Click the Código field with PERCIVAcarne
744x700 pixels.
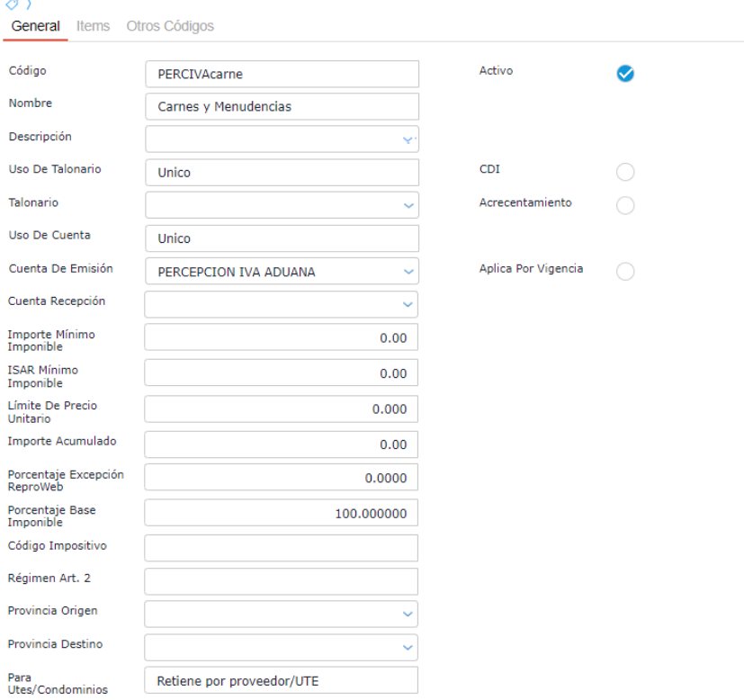[282, 74]
